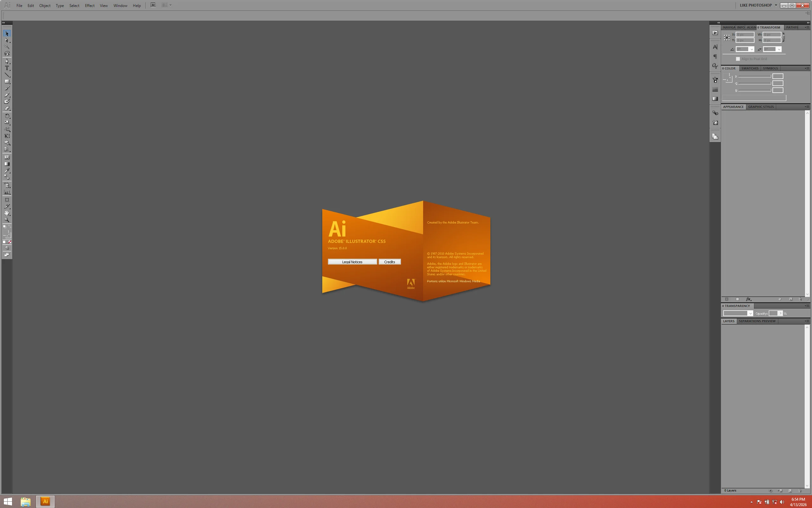Image resolution: width=812 pixels, height=508 pixels.
Task: Select the Eyedropper tool
Action: 7,171
